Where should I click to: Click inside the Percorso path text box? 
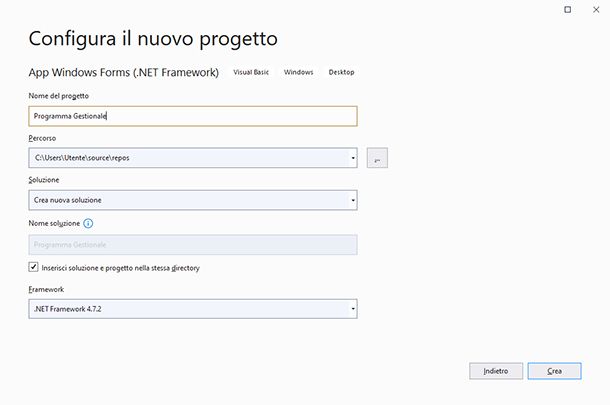pyautogui.click(x=187, y=158)
